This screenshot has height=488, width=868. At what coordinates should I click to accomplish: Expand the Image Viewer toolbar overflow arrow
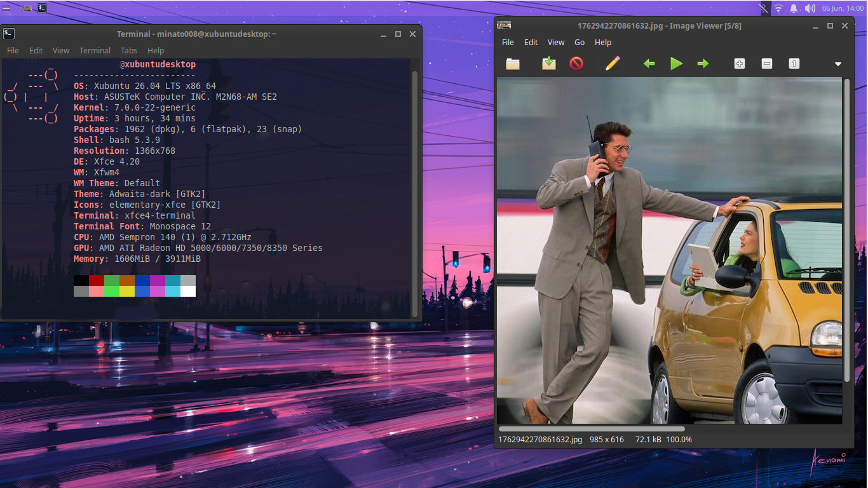coord(838,64)
